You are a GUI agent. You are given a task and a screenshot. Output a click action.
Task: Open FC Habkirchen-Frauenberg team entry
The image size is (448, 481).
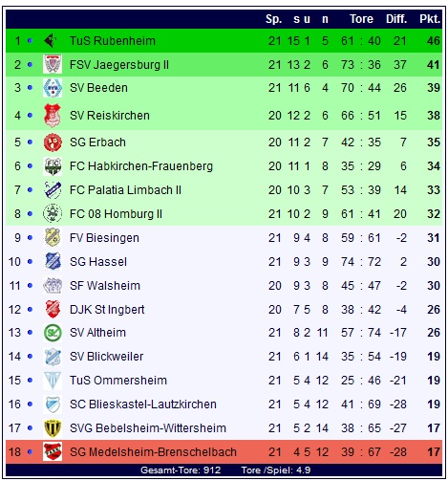(x=141, y=166)
